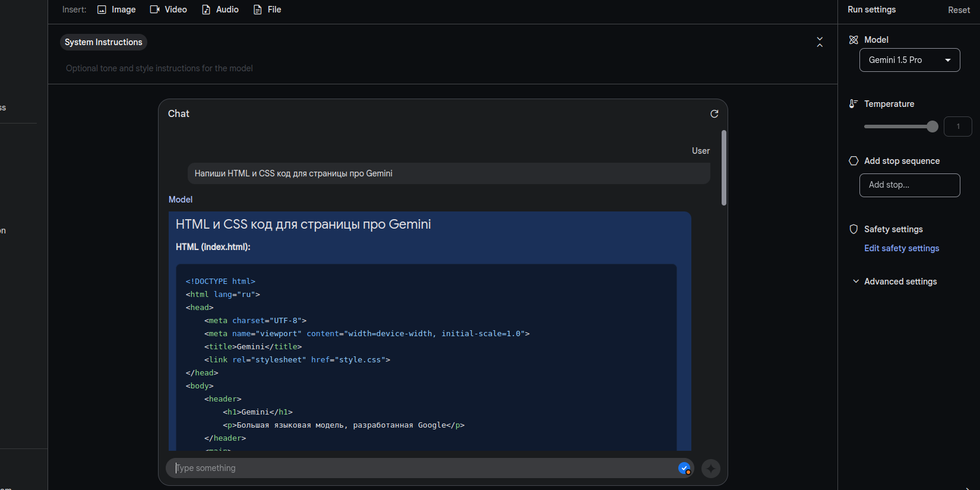Adjust the Temperature slider handle

932,127
